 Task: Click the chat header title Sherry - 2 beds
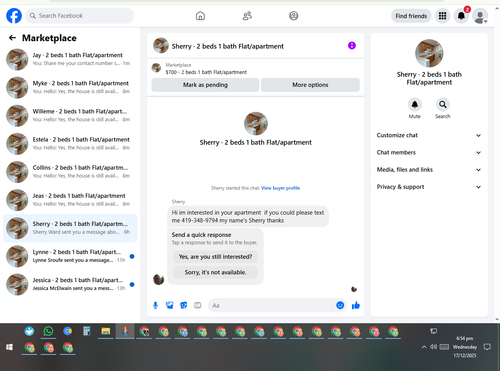(x=228, y=46)
